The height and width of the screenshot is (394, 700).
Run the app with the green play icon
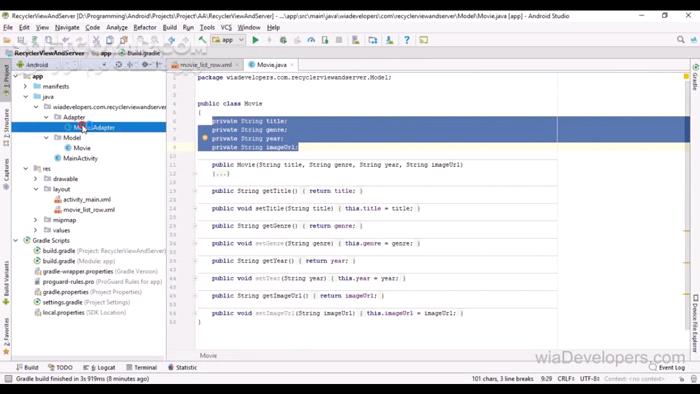255,40
